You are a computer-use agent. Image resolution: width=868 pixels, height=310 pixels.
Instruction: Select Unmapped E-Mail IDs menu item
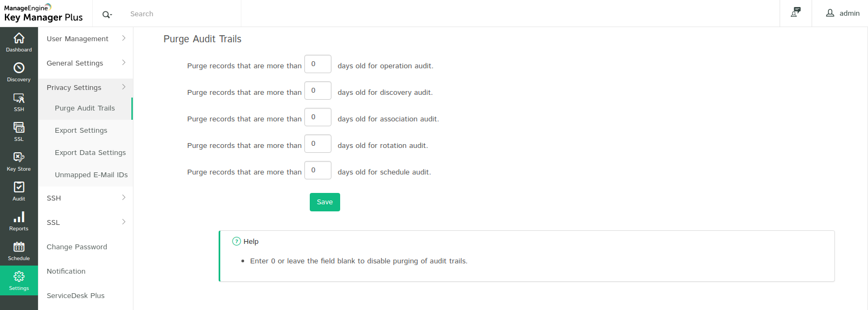coord(91,175)
